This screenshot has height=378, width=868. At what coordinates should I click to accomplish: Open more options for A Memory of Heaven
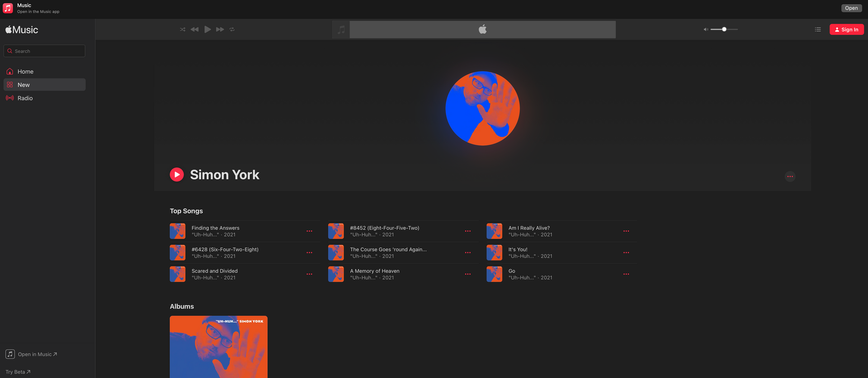[468, 274]
